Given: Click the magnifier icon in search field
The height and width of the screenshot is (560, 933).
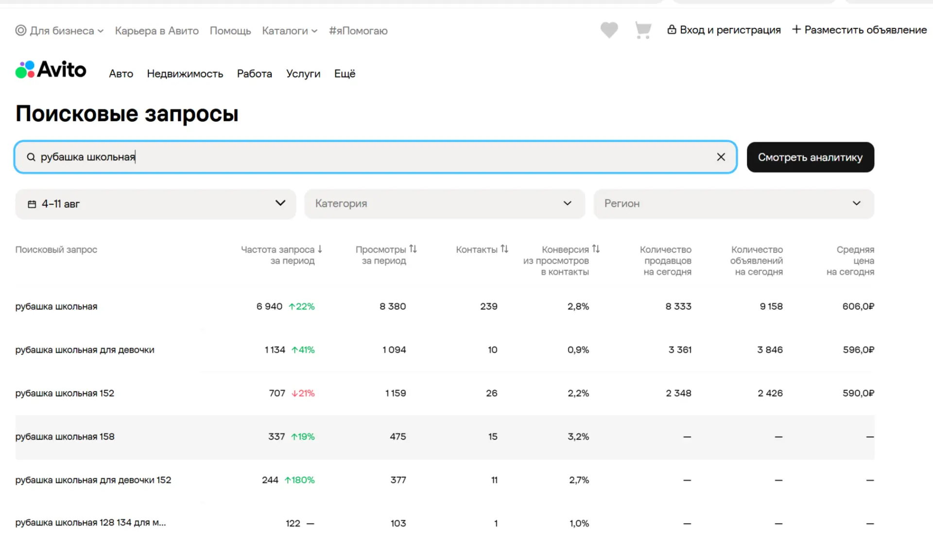Looking at the screenshot, I should click(31, 157).
